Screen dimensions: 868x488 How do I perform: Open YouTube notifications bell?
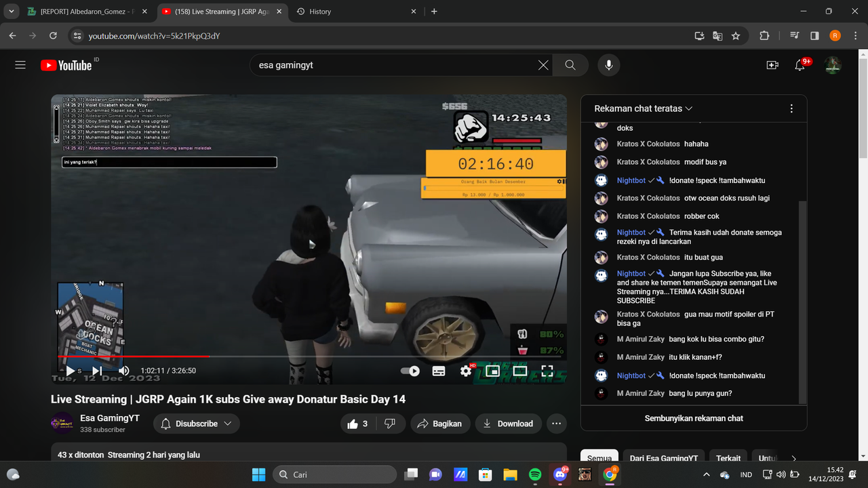point(800,65)
